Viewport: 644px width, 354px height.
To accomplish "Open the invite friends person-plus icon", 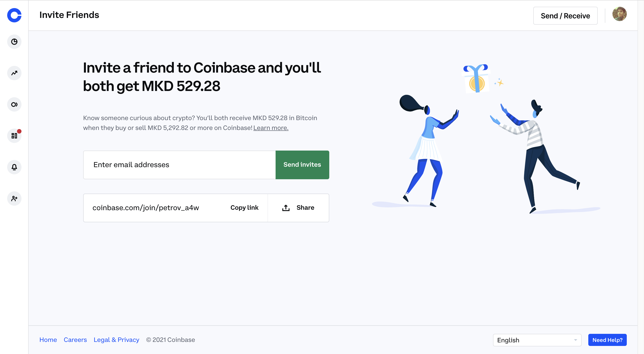I will (14, 198).
